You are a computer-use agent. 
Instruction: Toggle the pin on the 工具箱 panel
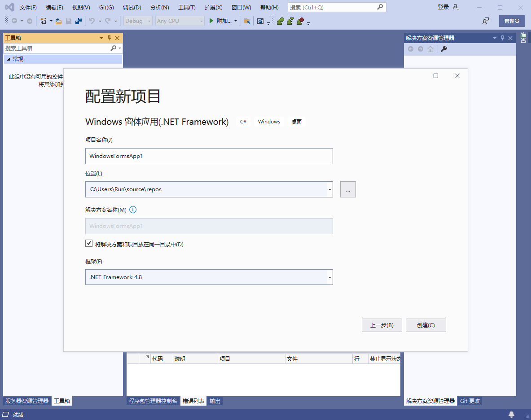pyautogui.click(x=109, y=38)
